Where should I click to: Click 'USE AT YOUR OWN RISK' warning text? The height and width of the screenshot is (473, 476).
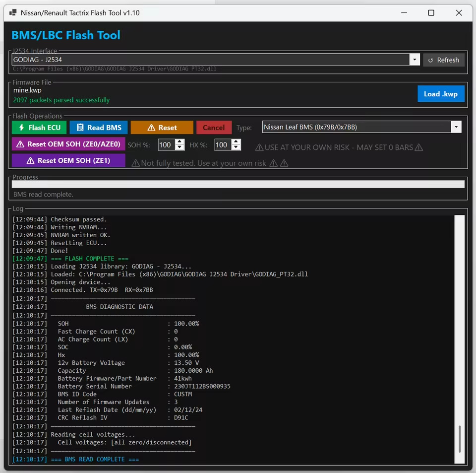tap(339, 147)
